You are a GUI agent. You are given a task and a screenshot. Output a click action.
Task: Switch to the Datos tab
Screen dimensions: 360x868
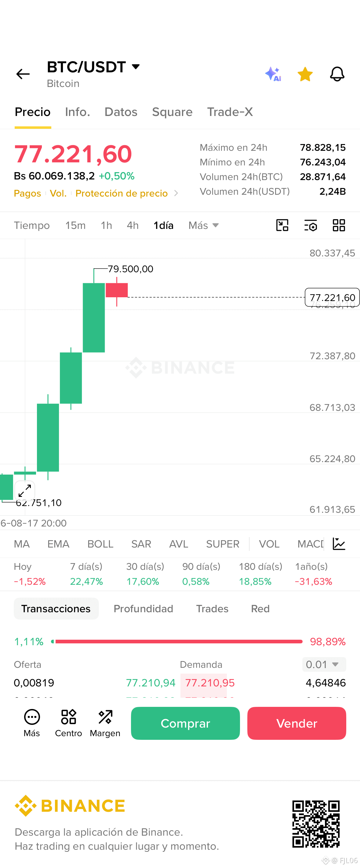tap(121, 112)
